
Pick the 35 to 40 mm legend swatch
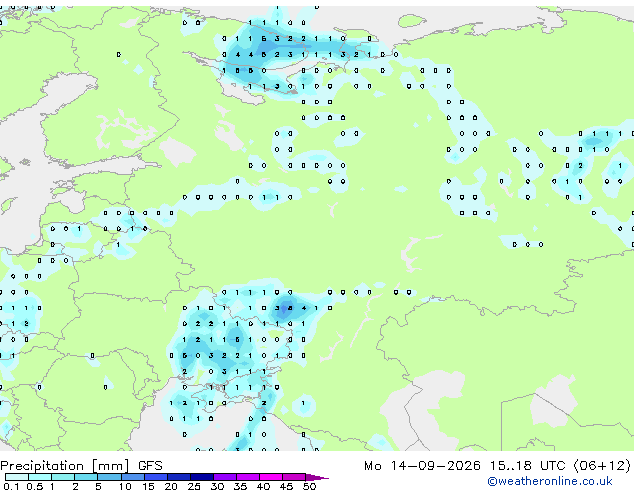248,477
